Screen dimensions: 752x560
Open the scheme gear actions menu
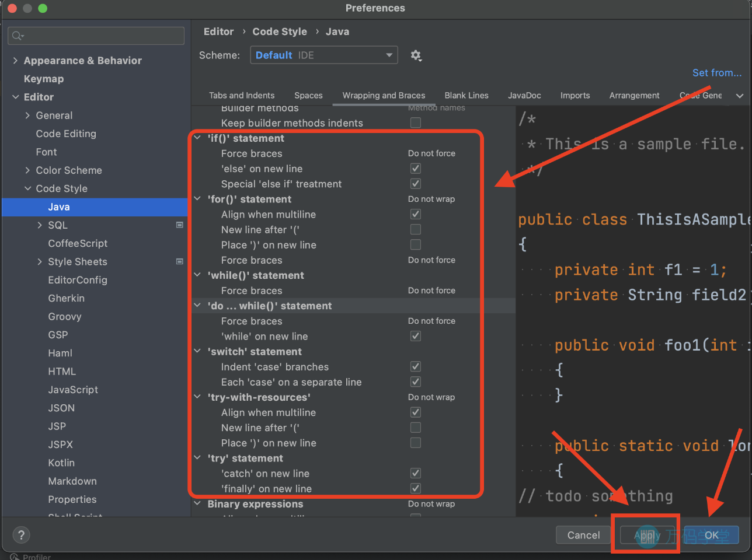coord(416,55)
